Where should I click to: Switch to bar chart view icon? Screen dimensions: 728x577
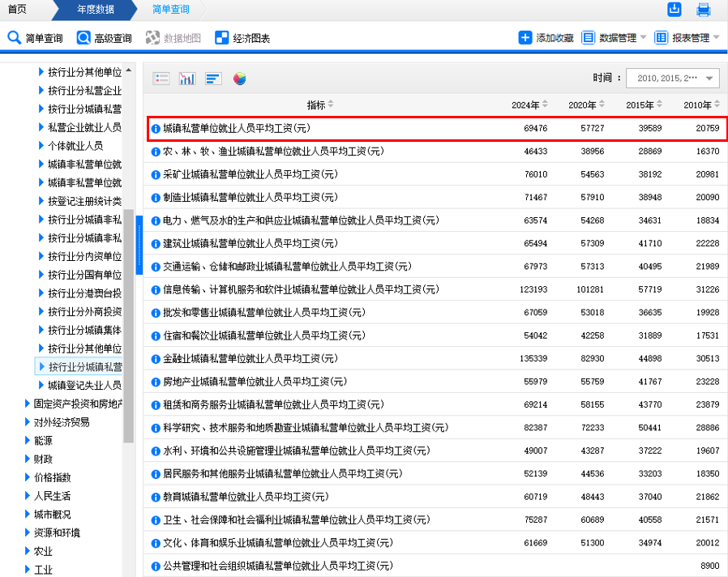pos(187,79)
